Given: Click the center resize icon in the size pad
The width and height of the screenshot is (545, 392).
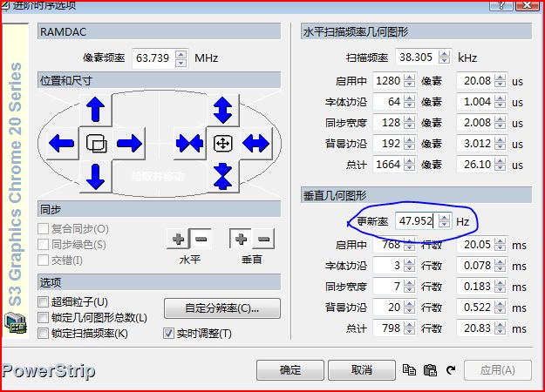Looking at the screenshot, I should coord(223,143).
